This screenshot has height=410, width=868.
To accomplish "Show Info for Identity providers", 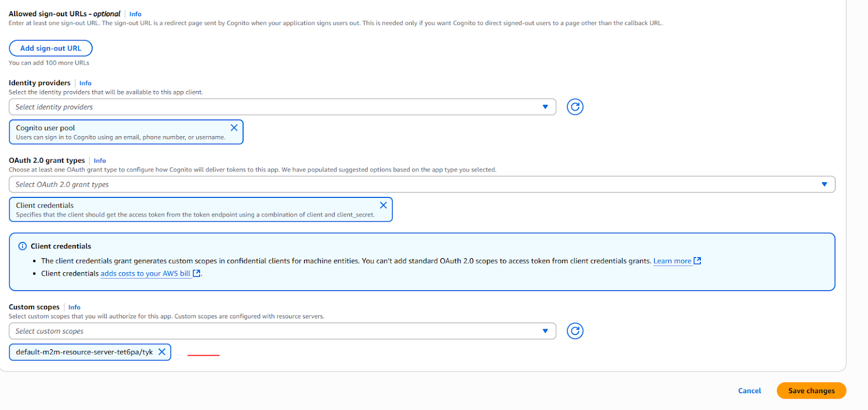I will 85,83.
